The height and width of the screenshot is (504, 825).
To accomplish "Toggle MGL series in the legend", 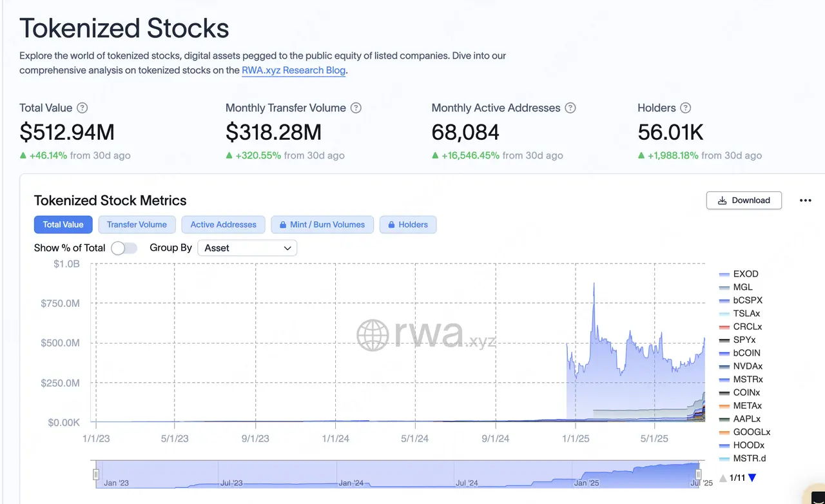I will pos(735,287).
